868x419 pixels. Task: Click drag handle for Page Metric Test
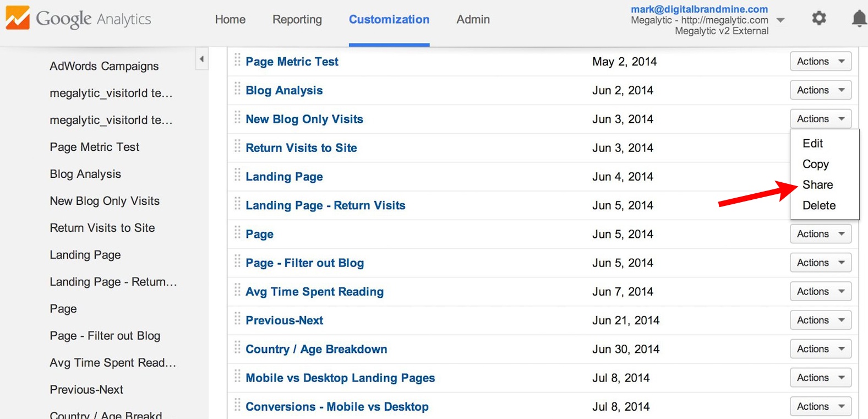[237, 59]
